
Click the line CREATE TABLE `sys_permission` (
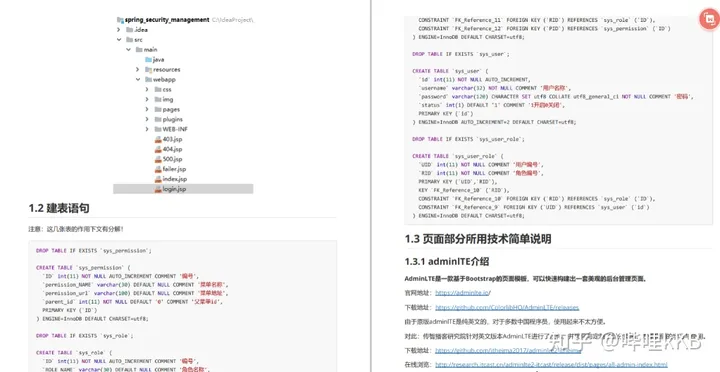click(83, 268)
